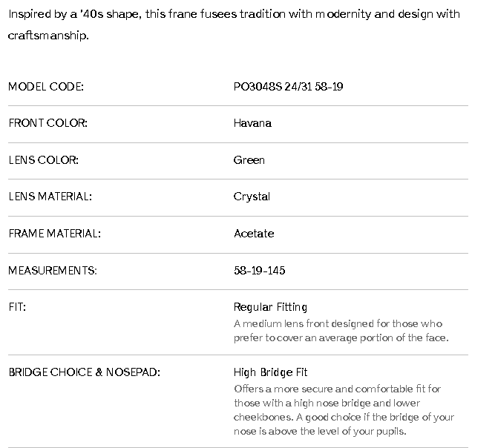Image resolution: width=495 pixels, height=448 pixels.
Task: Click the FIT label
Action: pos(17,307)
